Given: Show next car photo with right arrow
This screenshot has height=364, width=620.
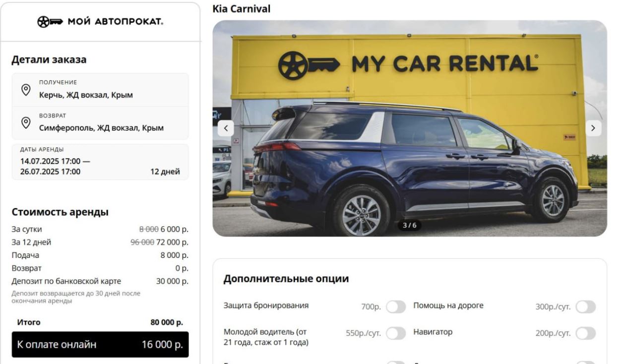Looking at the screenshot, I should [x=594, y=128].
